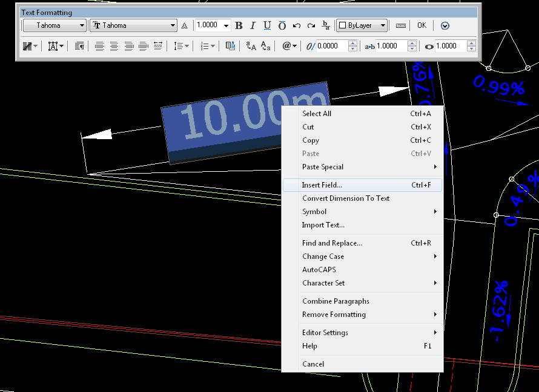Insert a field using the toolbar icon
Viewport: 539px width, 392px height.
tap(230, 45)
